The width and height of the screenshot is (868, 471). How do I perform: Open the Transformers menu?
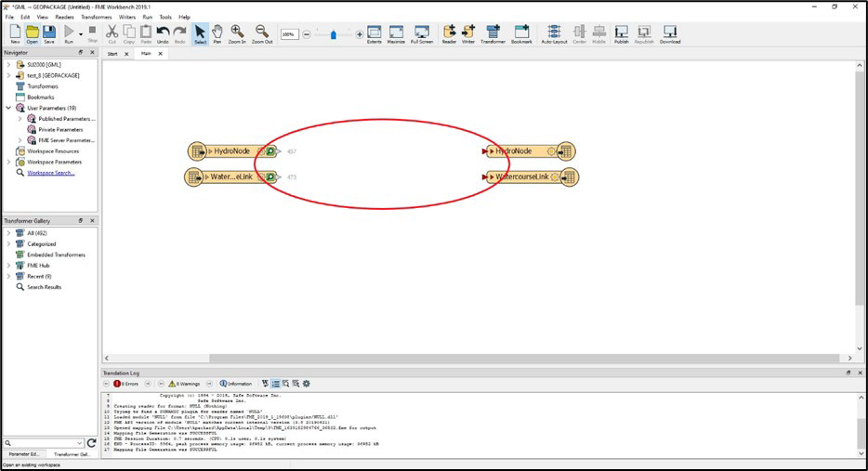[97, 17]
